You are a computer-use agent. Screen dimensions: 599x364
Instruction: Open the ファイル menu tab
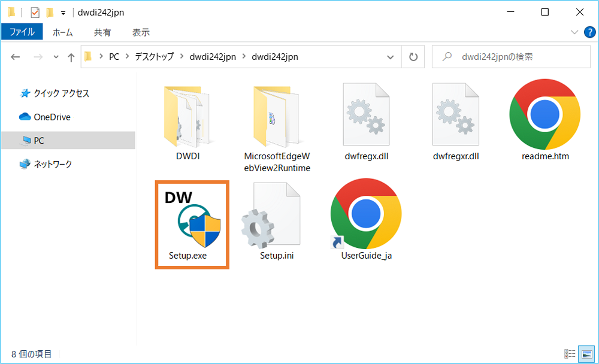tap(22, 32)
